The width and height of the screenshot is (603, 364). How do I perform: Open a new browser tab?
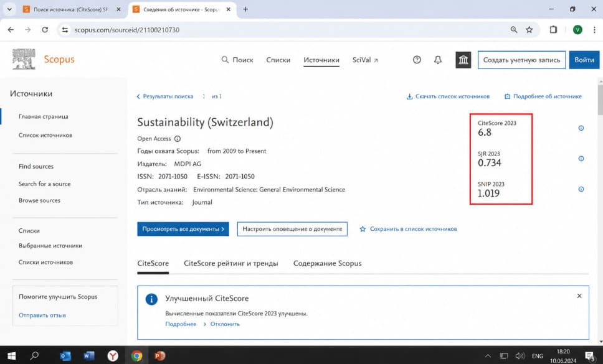(245, 9)
